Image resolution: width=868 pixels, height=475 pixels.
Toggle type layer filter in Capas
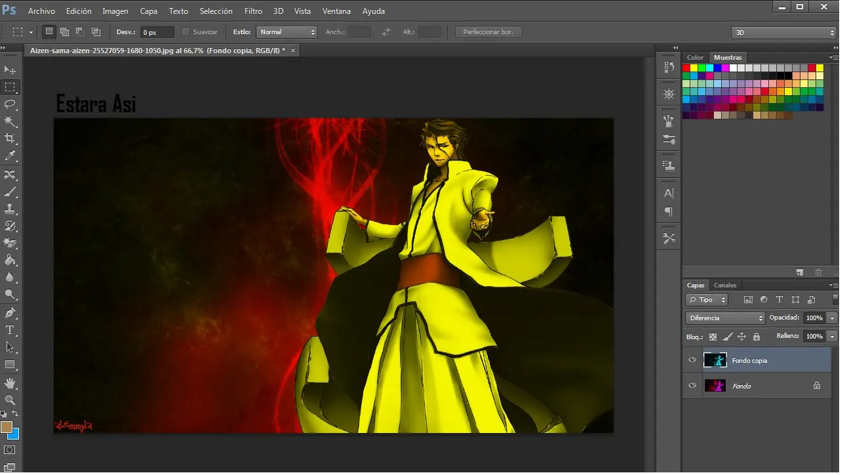(x=779, y=300)
